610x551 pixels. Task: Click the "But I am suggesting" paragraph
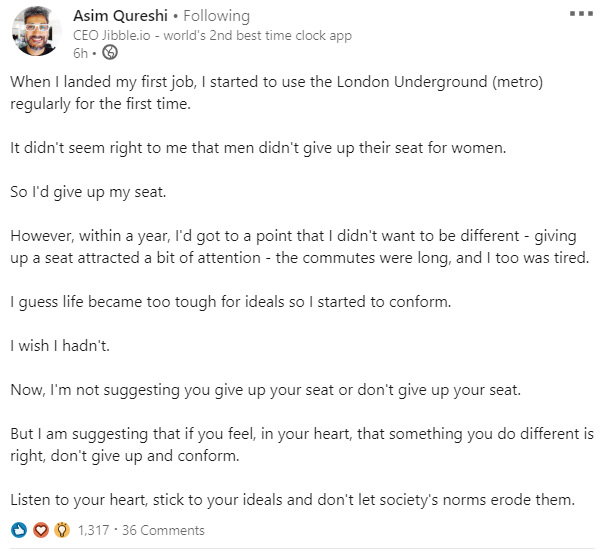tap(302, 445)
